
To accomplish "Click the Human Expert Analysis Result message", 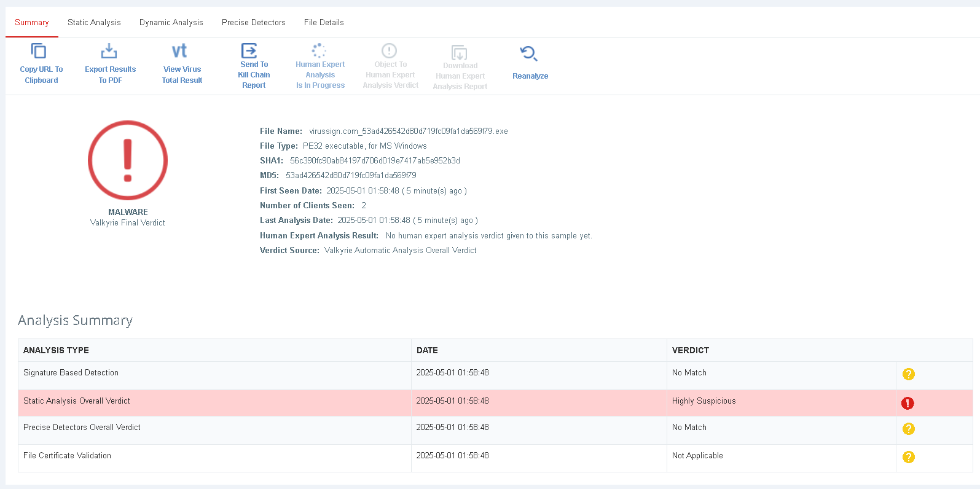I will [489, 236].
